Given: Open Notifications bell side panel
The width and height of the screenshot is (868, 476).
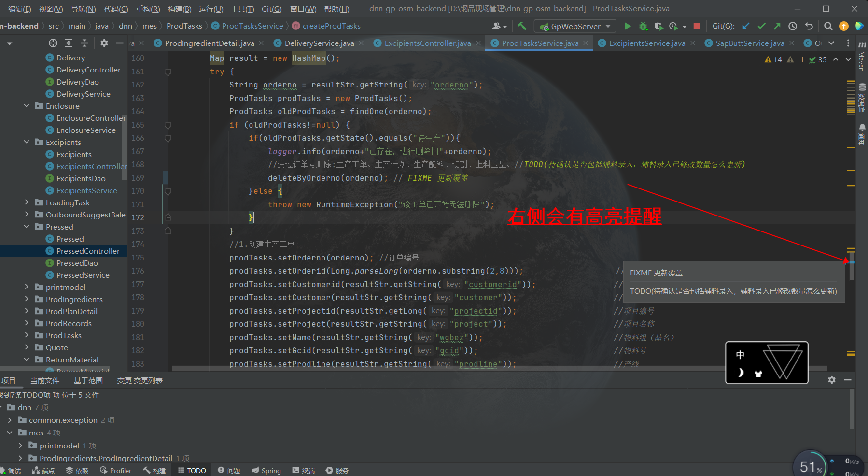Looking at the screenshot, I should (x=862, y=134).
